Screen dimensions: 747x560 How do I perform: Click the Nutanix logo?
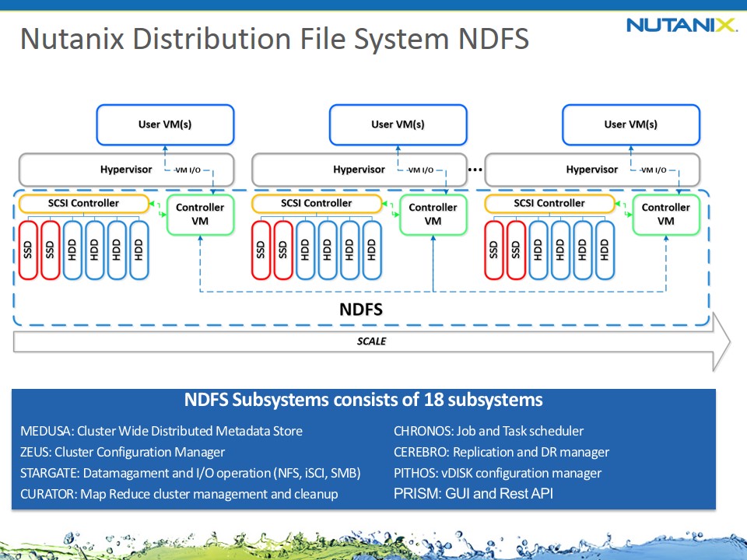click(x=682, y=25)
